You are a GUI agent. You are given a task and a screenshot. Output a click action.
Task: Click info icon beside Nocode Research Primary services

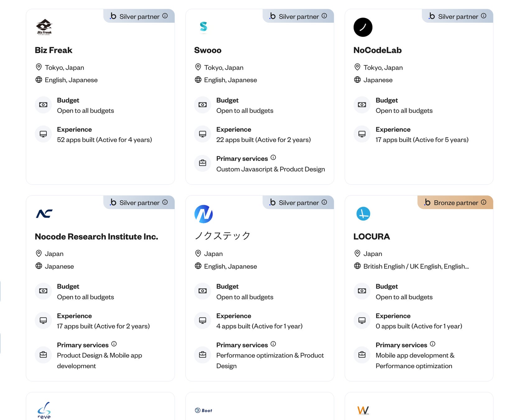pos(114,344)
